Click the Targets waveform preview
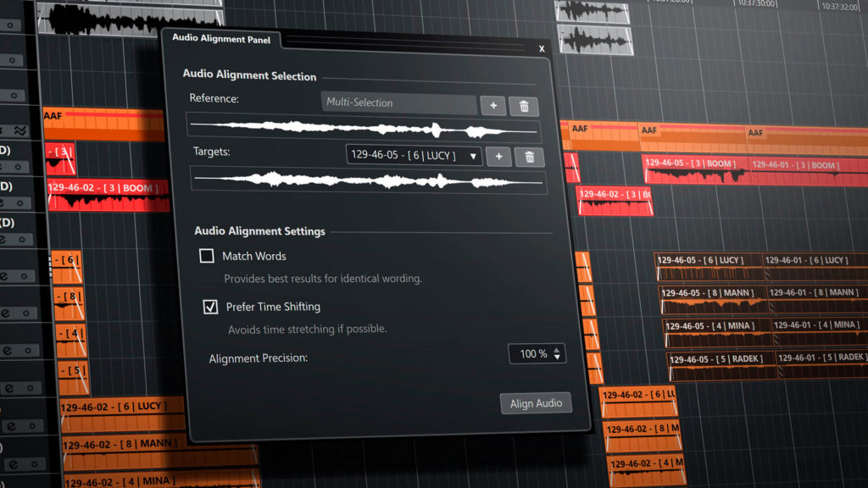The height and width of the screenshot is (488, 868). click(x=368, y=180)
